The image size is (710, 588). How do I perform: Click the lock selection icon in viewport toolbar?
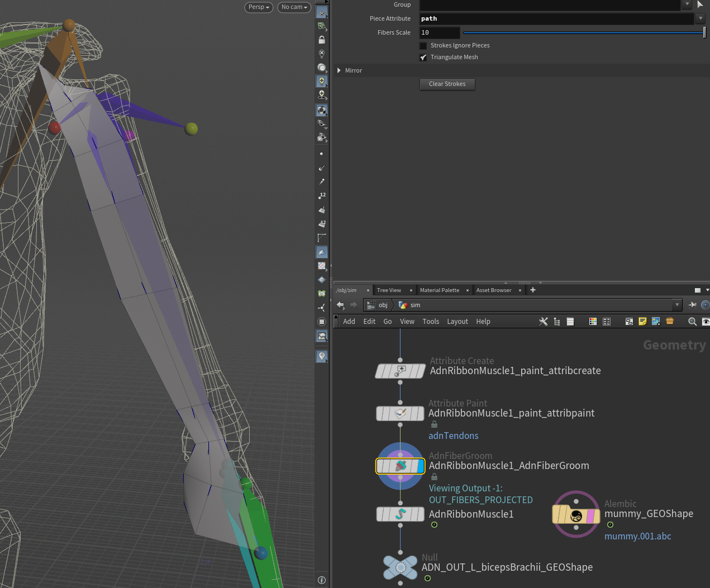tap(322, 40)
